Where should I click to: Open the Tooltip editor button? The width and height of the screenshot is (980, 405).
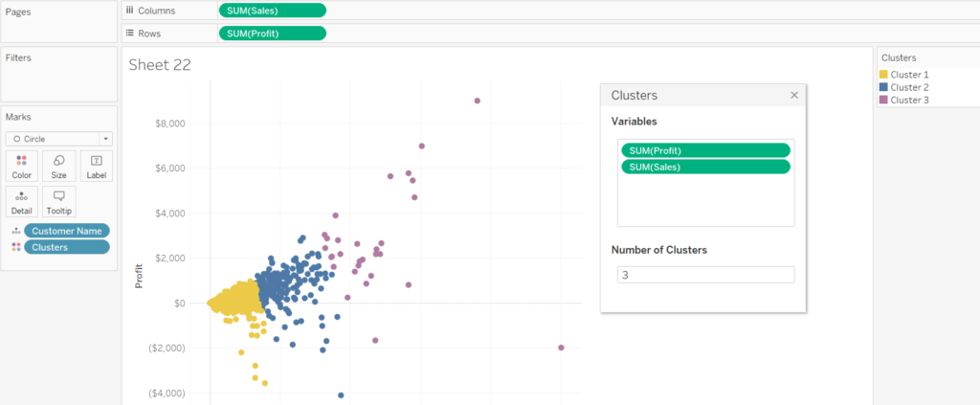(x=59, y=200)
